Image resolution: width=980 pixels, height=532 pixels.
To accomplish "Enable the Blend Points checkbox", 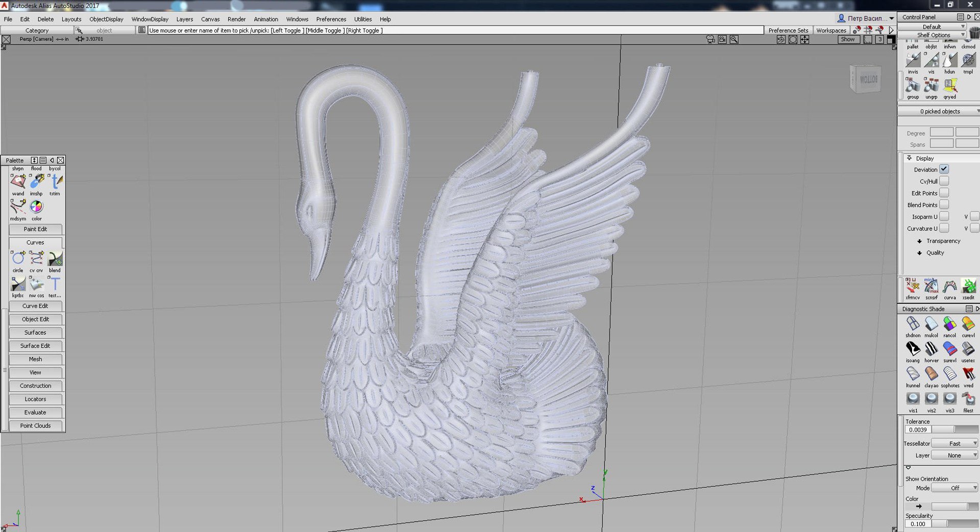I will (944, 205).
